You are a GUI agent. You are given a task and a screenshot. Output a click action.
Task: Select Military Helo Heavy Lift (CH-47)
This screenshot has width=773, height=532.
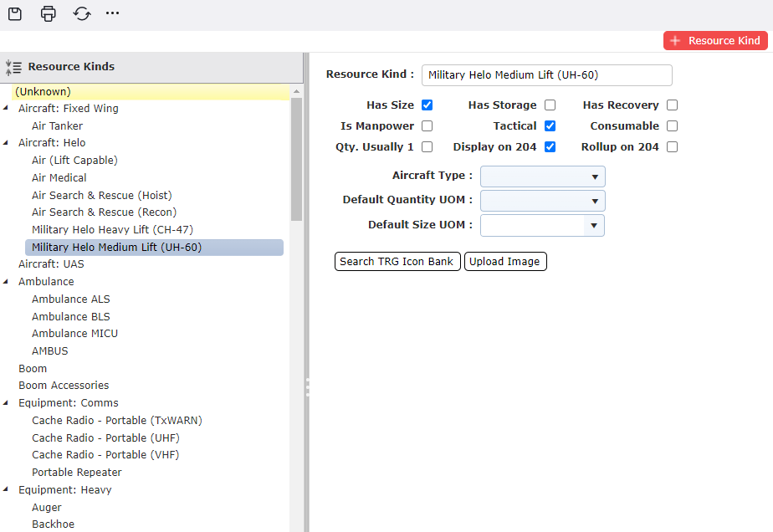(x=112, y=230)
